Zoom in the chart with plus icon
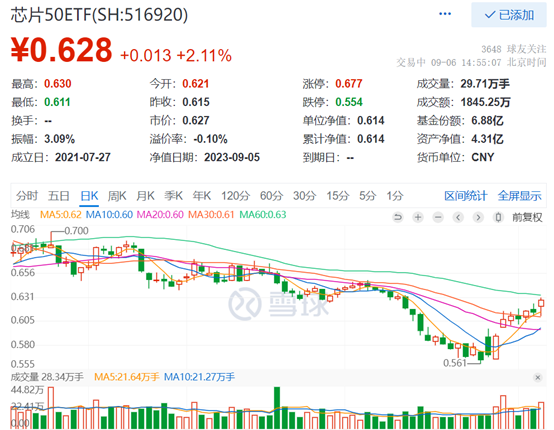 click(x=418, y=217)
